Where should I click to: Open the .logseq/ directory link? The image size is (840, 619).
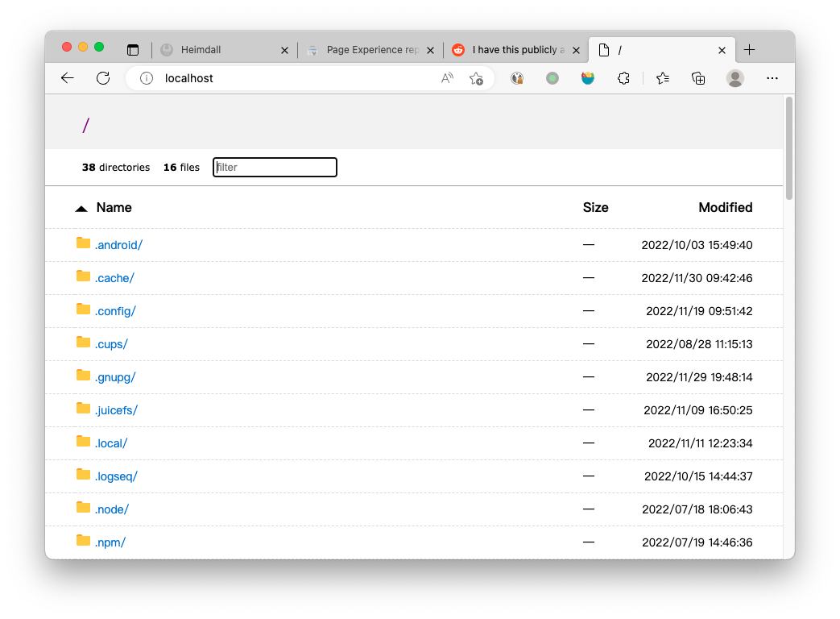click(116, 476)
